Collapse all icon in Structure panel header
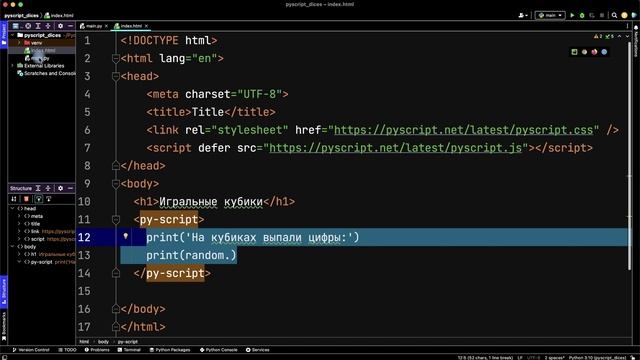The height and width of the screenshot is (360, 640). pos(48,188)
